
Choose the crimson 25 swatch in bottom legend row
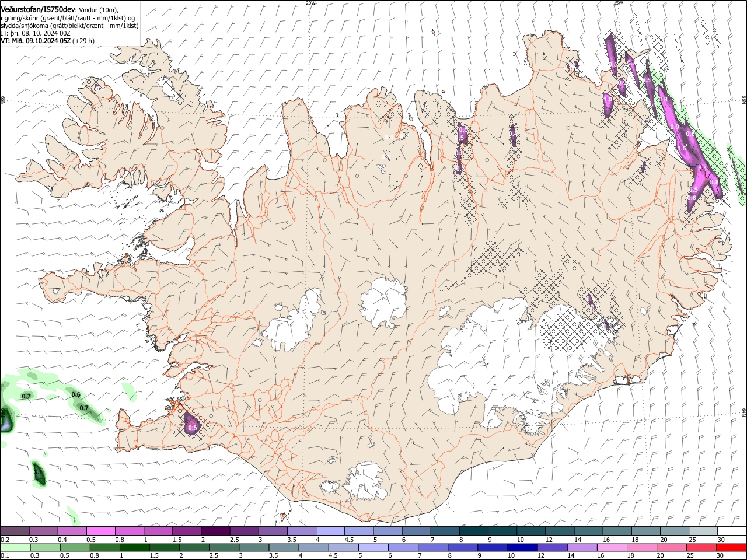[701, 548]
